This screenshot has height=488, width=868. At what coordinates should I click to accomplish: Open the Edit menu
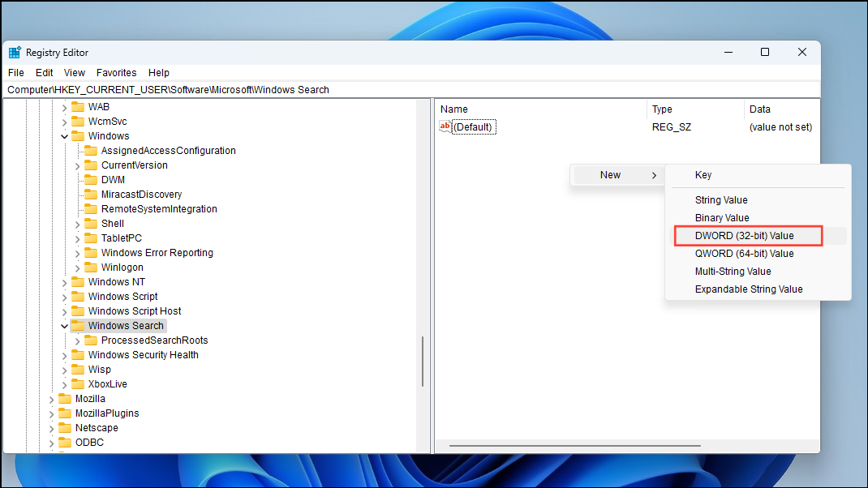point(45,72)
